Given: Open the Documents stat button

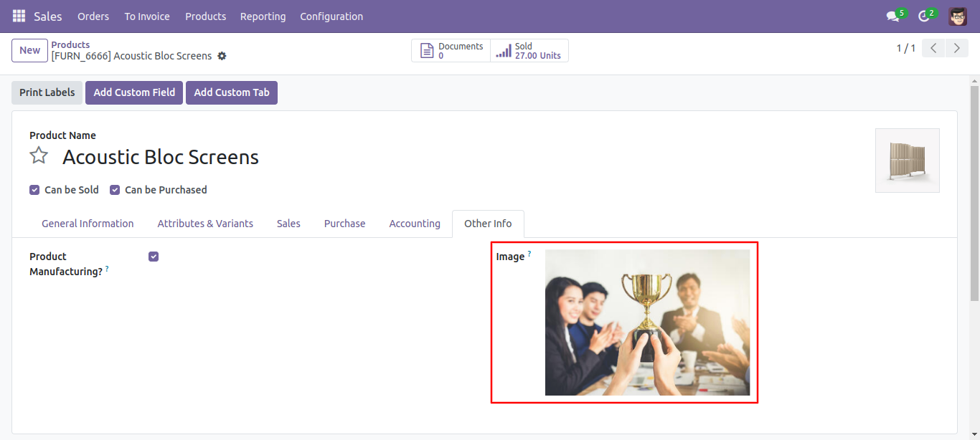Looking at the screenshot, I should (451, 51).
